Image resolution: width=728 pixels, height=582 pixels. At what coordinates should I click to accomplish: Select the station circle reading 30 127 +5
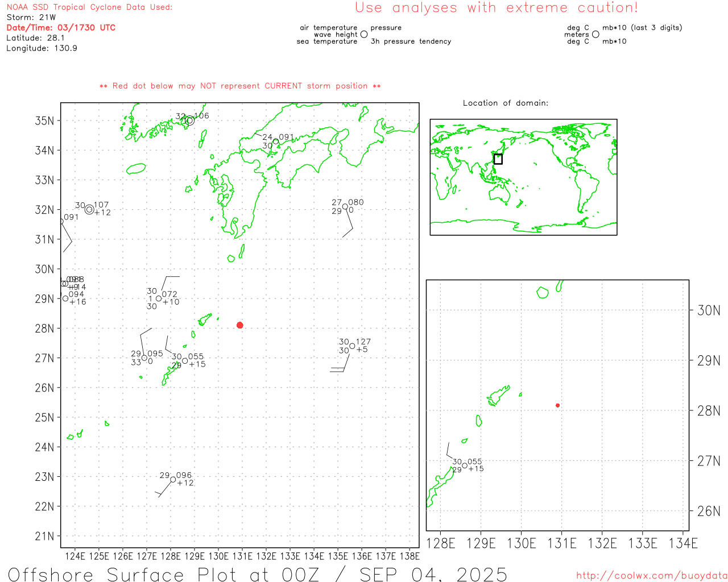352,346
